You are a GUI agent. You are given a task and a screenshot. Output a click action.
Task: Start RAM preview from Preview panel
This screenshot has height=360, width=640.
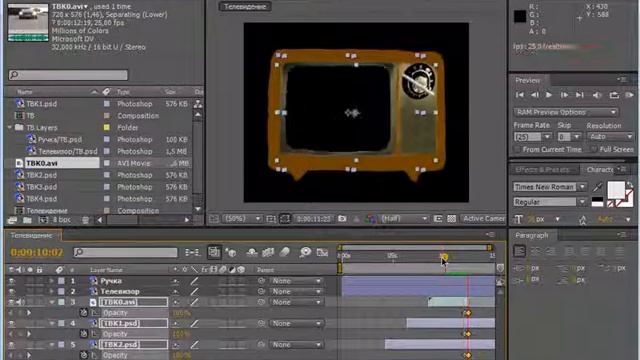point(629,95)
